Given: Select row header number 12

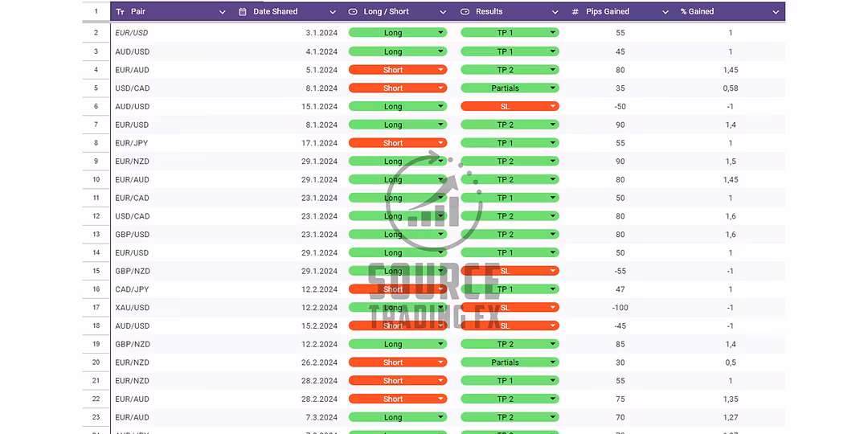Looking at the screenshot, I should (x=96, y=216).
